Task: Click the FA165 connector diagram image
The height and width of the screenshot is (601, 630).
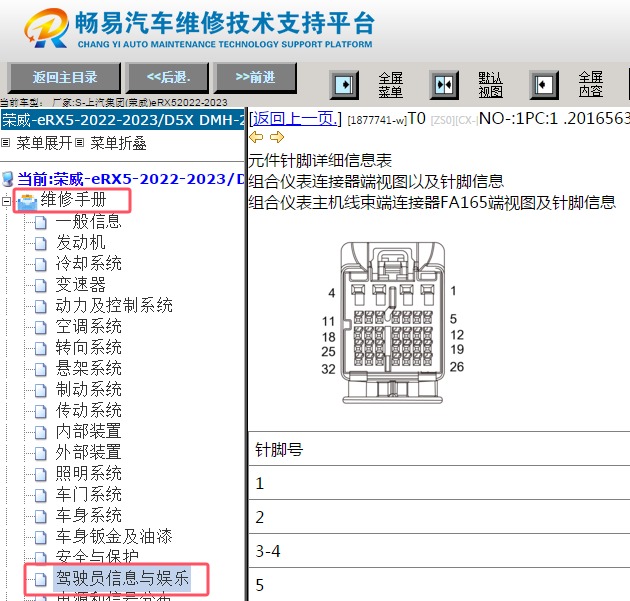Action: [392, 323]
